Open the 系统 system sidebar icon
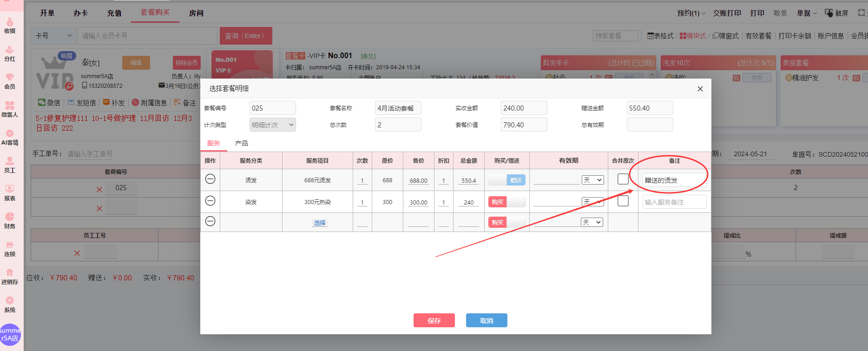 click(x=10, y=305)
